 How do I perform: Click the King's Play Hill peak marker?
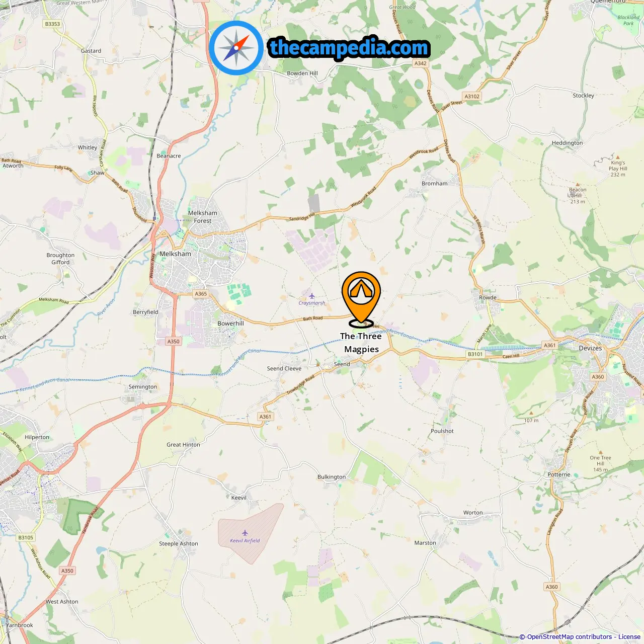tap(618, 157)
